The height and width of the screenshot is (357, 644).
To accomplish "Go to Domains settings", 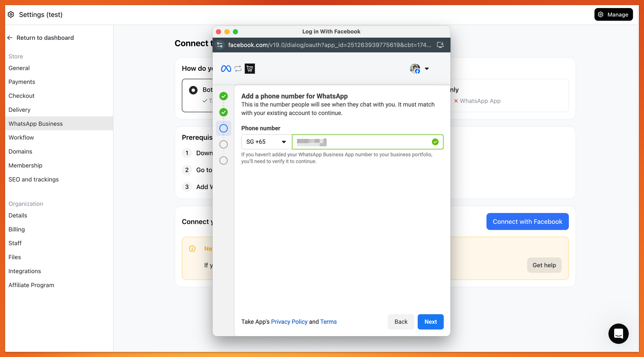I will [x=20, y=151].
